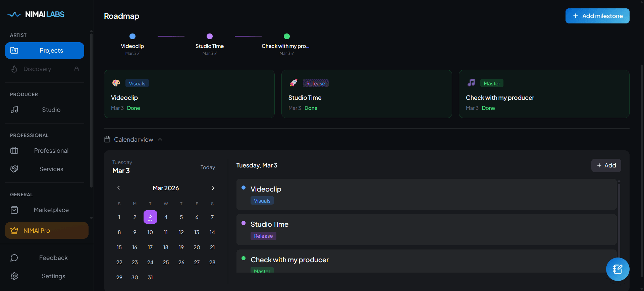This screenshot has width=644, height=291.
Task: Select March 10 on the calendar
Action: click(x=150, y=232)
